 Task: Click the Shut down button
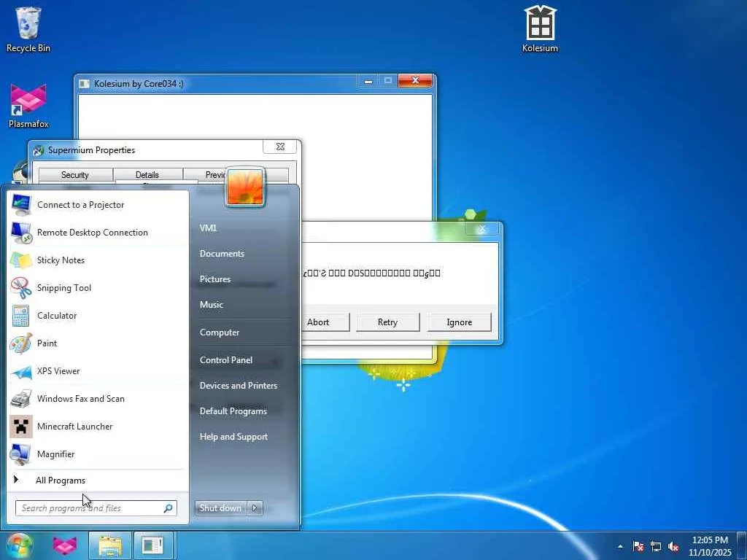coord(220,508)
